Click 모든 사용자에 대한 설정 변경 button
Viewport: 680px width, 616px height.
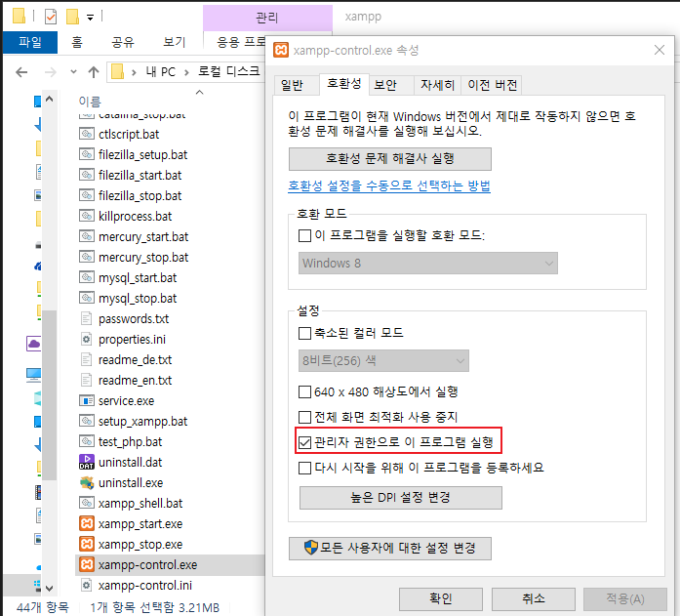coord(390,549)
